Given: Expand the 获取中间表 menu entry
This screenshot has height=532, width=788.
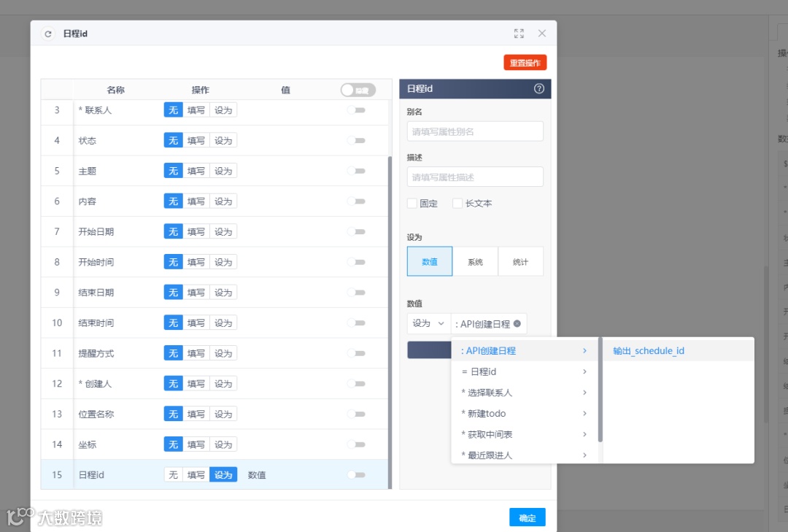Looking at the screenshot, I should pos(524,434).
